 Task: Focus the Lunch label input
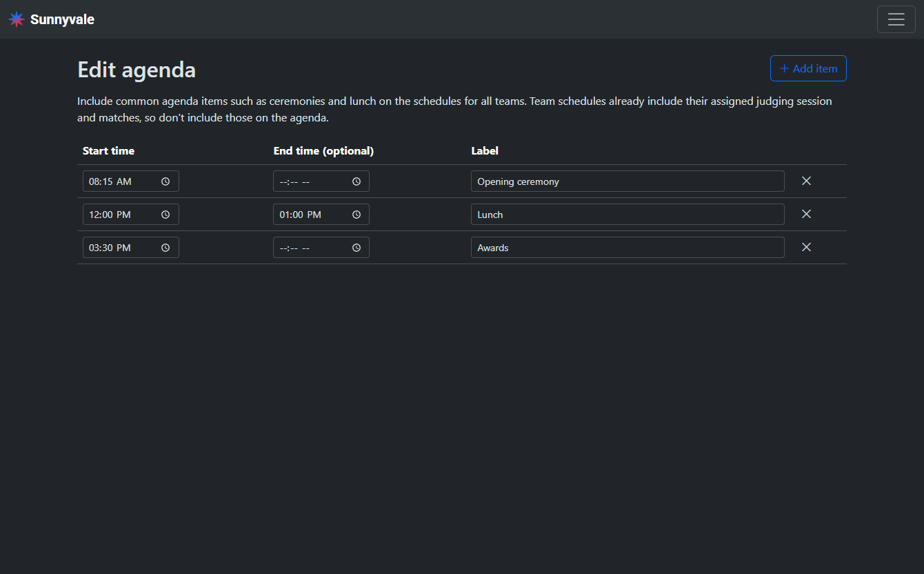627,215
